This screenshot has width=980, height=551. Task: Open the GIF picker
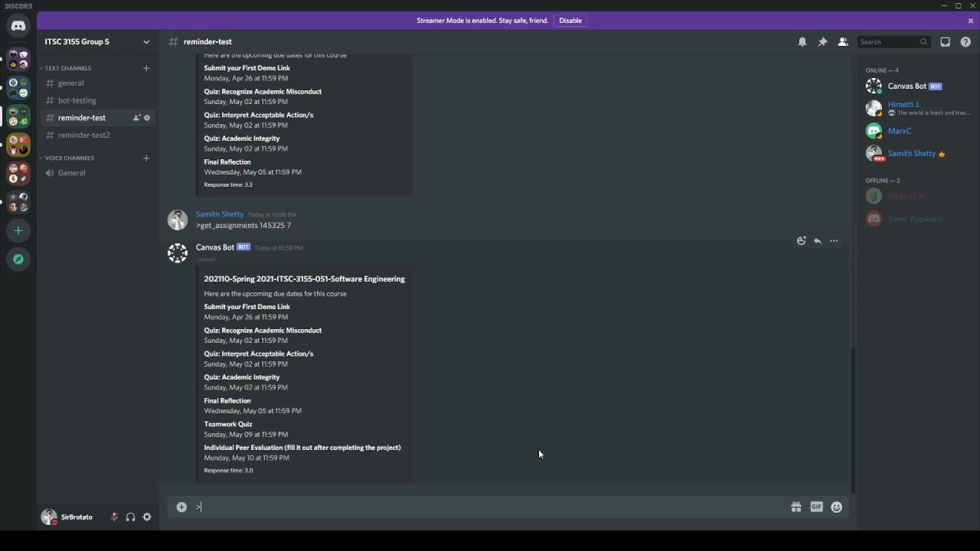coord(816,507)
